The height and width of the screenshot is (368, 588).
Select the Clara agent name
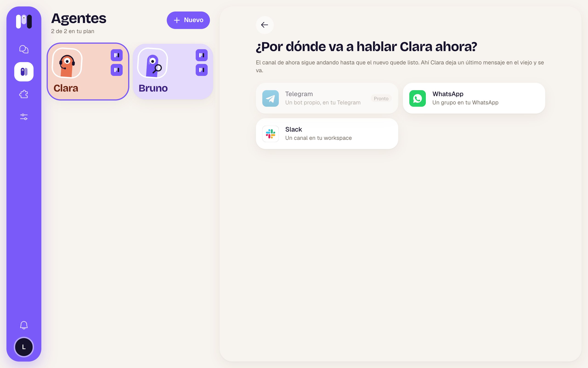[66, 88]
